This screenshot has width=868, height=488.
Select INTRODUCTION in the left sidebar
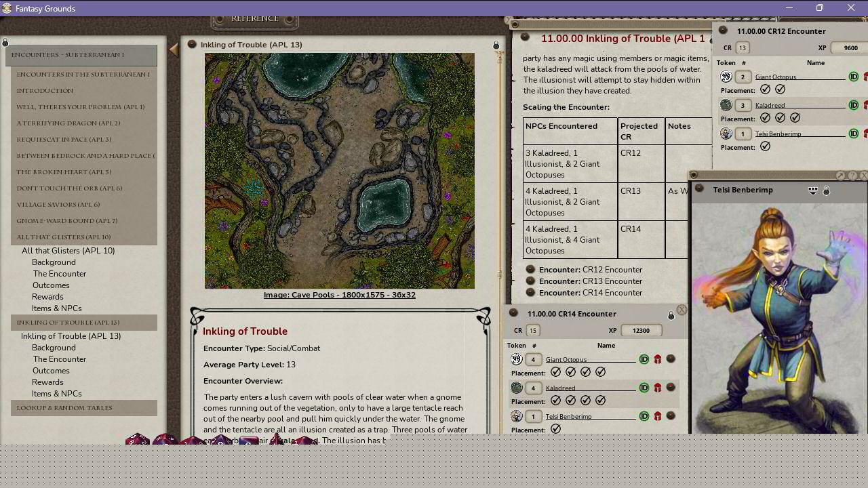[x=84, y=90]
